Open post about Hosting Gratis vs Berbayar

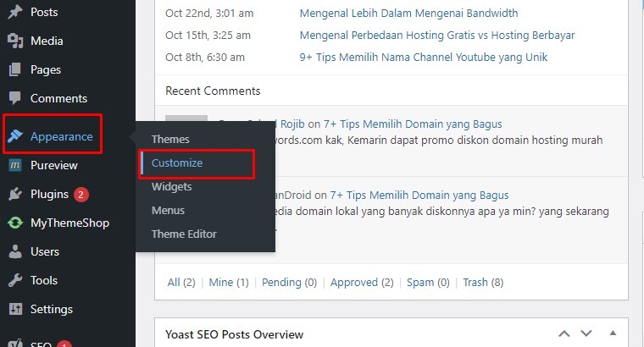(437, 36)
